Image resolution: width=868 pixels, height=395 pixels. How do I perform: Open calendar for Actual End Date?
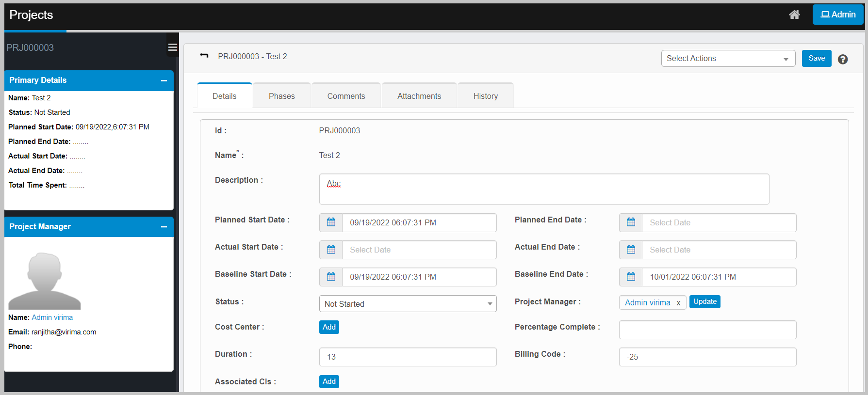coord(631,250)
